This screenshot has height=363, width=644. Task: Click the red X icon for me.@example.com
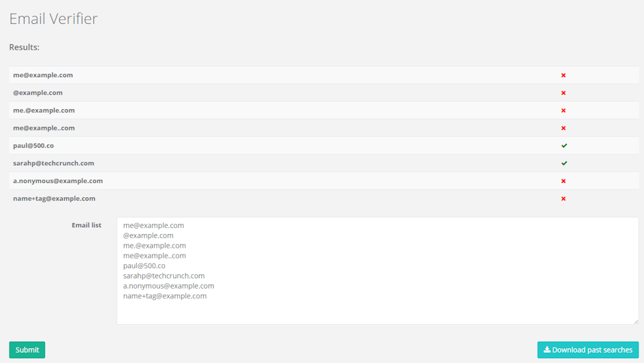(563, 111)
